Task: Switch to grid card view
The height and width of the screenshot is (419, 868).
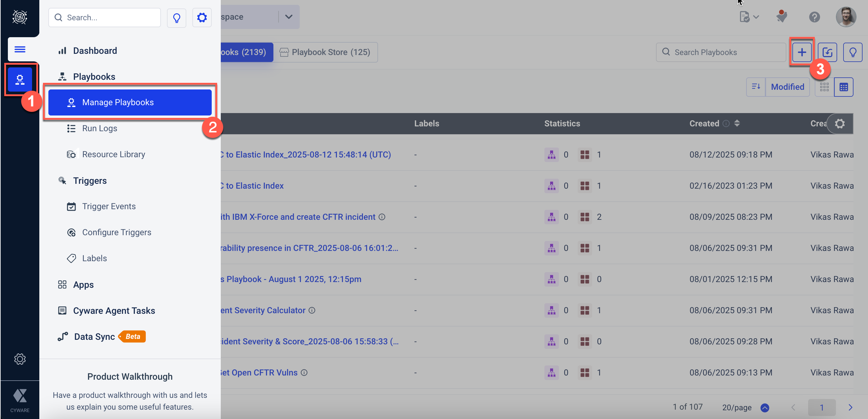Action: pyautogui.click(x=824, y=87)
